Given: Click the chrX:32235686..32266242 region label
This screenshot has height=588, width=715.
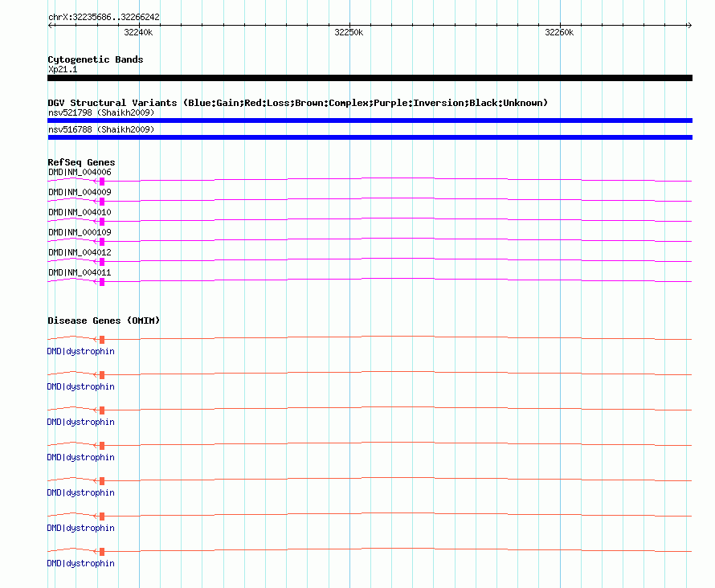Looking at the screenshot, I should (104, 18).
